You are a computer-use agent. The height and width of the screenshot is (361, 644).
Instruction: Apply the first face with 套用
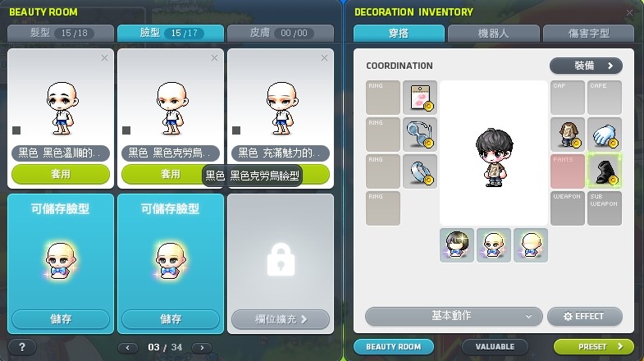tap(61, 174)
